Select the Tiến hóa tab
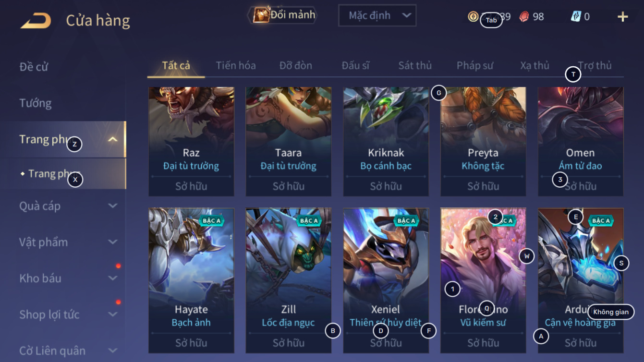The height and width of the screenshot is (362, 644). pyautogui.click(x=236, y=65)
